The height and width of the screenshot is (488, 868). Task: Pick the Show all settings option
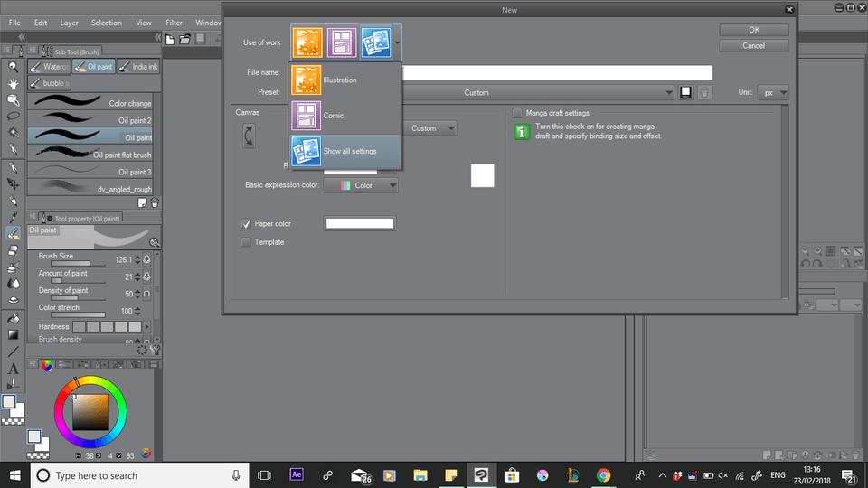(x=348, y=151)
